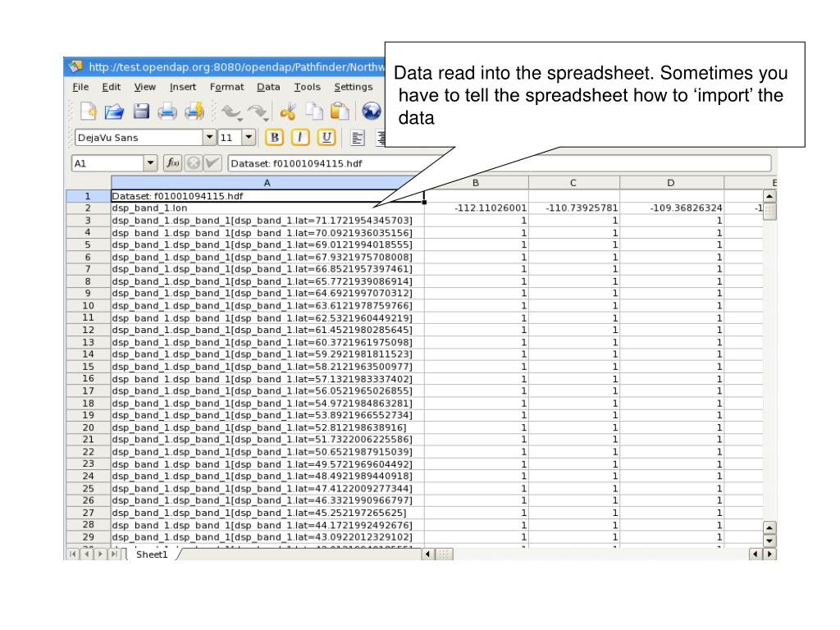Open a file with the folder icon
The image size is (840, 630).
[113, 112]
